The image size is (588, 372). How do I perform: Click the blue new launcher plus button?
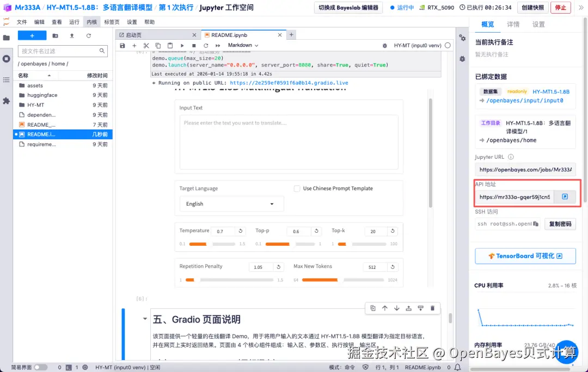(32, 35)
